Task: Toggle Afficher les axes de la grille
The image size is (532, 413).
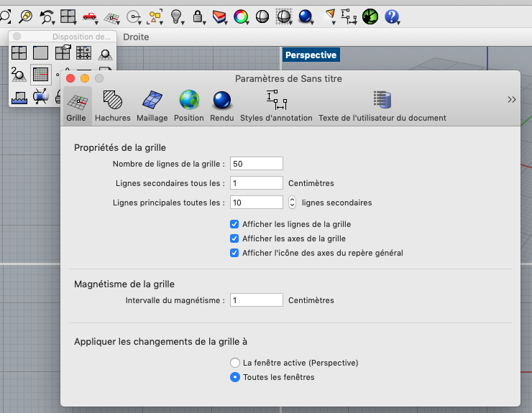Action: 234,238
